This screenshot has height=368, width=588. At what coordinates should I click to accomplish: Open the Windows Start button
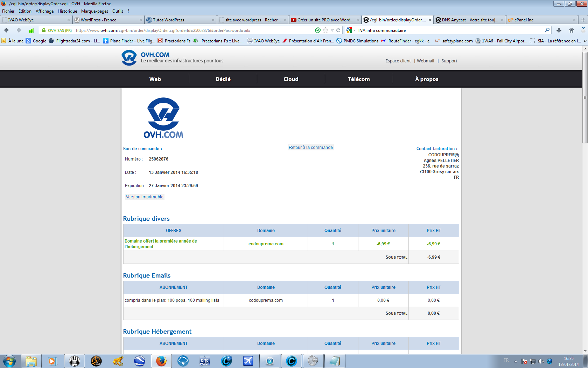[x=9, y=361]
